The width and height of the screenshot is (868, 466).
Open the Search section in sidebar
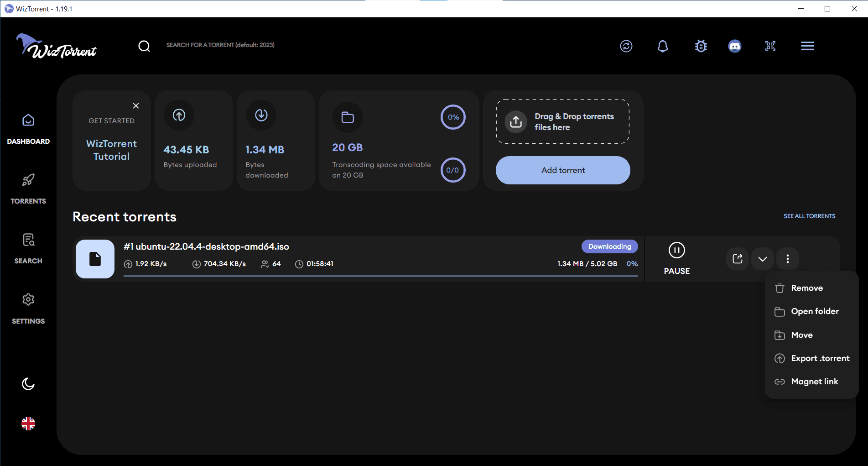point(28,249)
